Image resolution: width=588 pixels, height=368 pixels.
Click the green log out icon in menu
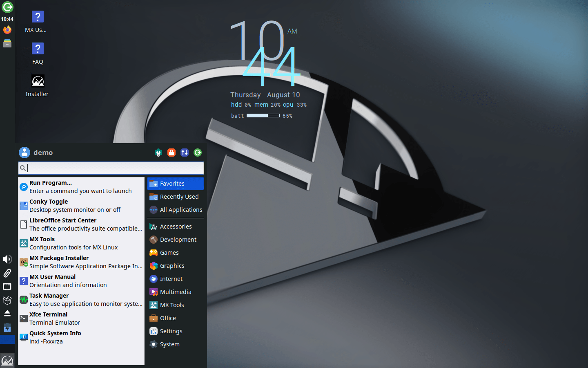(x=198, y=153)
